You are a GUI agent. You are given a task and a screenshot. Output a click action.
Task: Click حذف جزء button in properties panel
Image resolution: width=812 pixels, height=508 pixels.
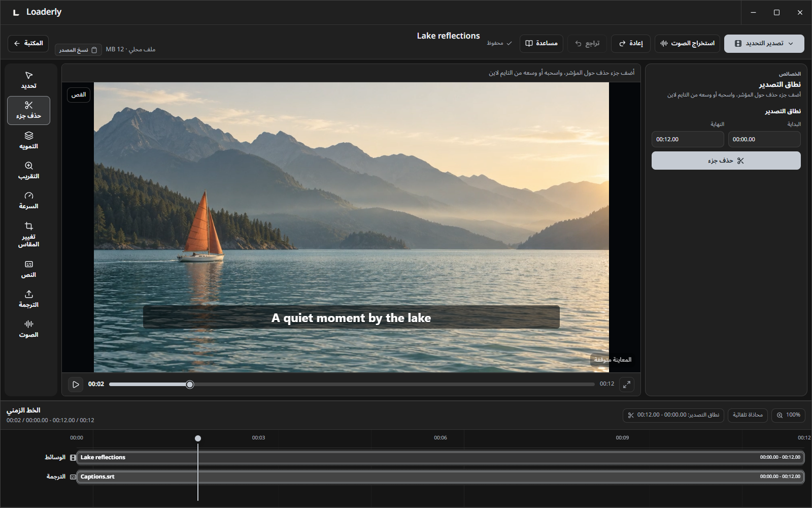tap(726, 161)
